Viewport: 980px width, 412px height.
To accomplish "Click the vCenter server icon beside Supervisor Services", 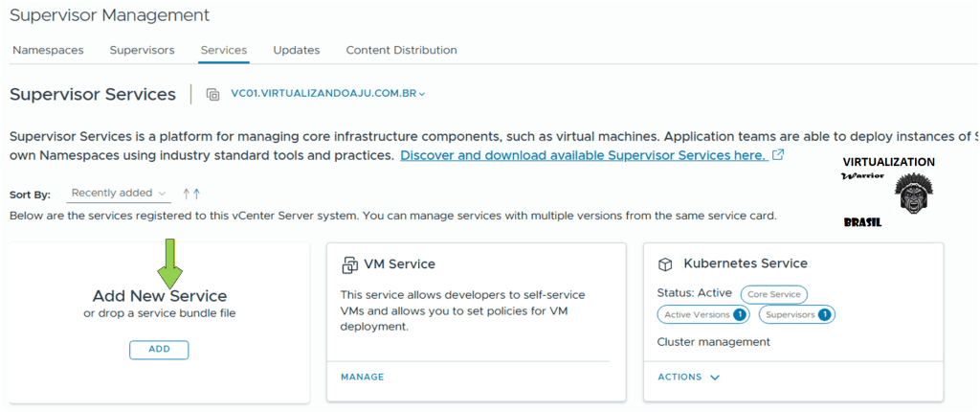I will click(x=212, y=94).
